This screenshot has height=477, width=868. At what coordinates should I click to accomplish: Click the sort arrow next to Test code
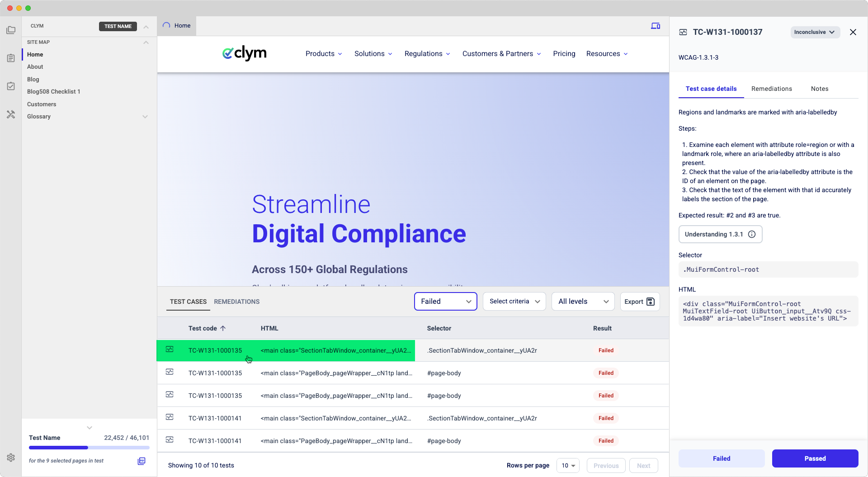(x=223, y=328)
